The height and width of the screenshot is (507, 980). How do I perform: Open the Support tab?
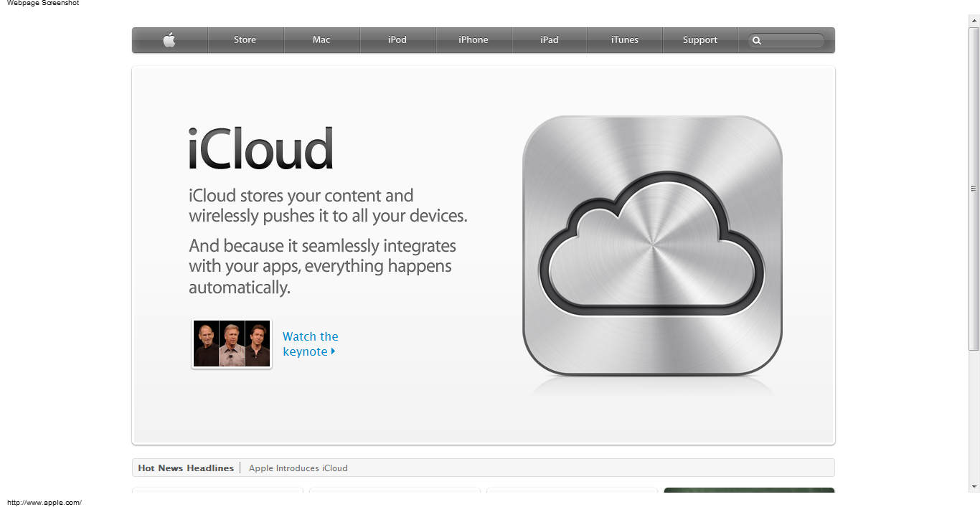(x=700, y=40)
